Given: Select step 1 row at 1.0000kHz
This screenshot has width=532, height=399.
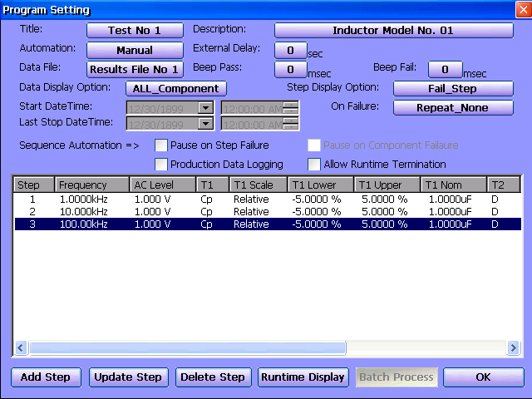Looking at the screenshot, I should pos(268,199).
